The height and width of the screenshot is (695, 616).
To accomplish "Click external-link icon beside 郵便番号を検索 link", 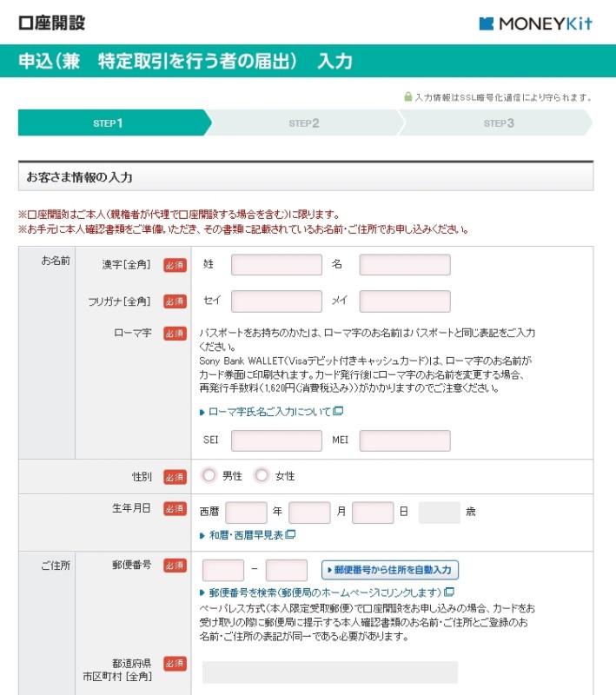I will tap(449, 592).
